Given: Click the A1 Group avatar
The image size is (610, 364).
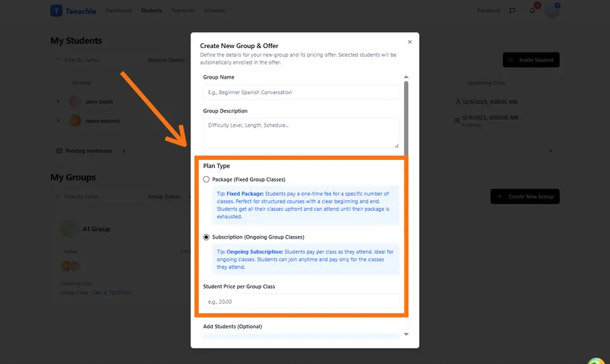Looking at the screenshot, I should (68, 229).
